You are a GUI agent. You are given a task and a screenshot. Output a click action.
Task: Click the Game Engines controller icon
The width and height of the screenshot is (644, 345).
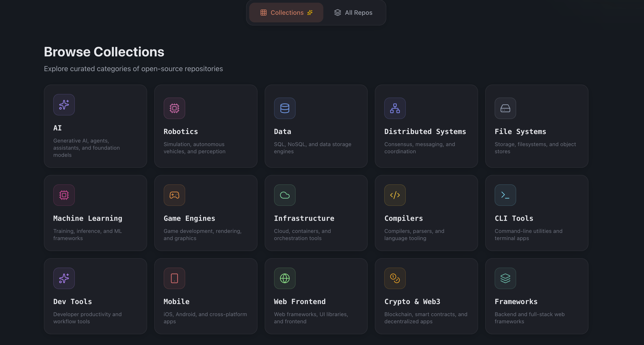pyautogui.click(x=174, y=195)
